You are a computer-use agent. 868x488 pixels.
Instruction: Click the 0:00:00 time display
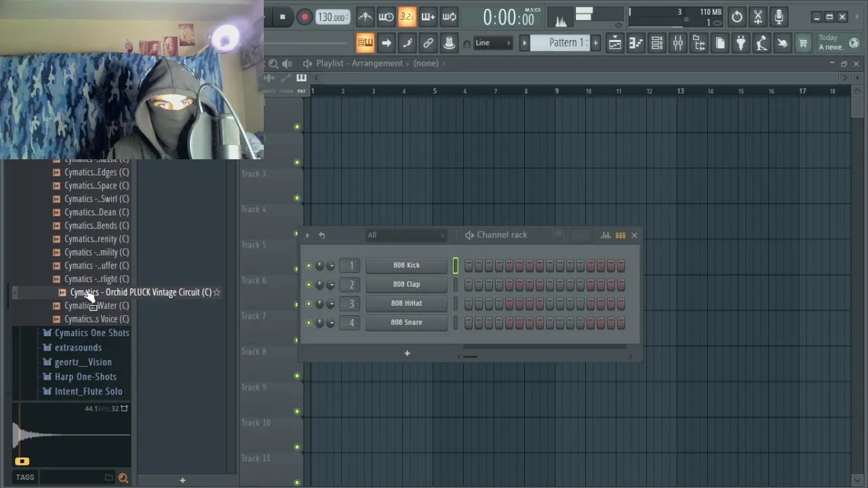coord(509,18)
